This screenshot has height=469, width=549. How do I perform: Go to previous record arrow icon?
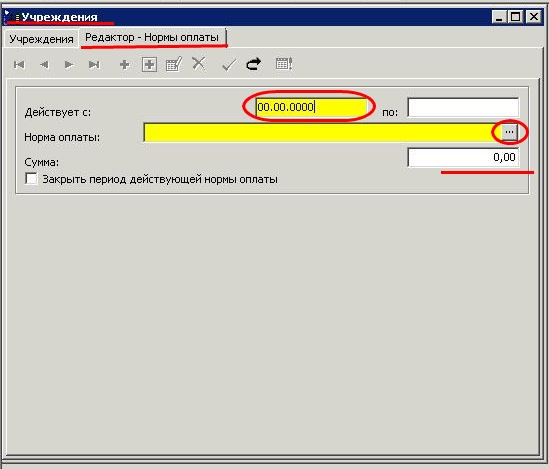point(44,65)
